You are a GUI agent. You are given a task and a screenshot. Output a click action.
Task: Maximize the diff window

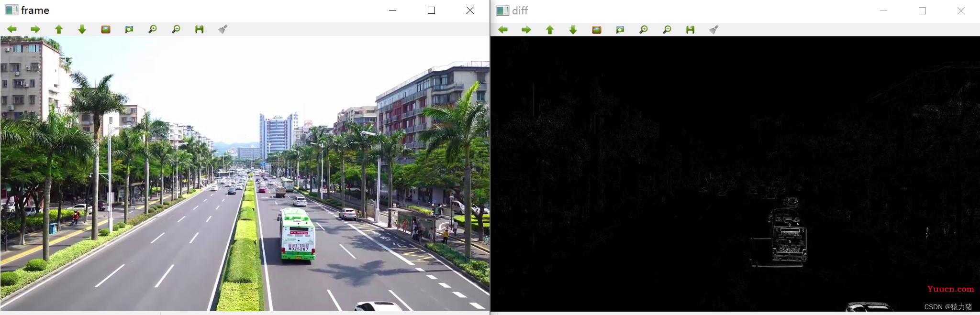pyautogui.click(x=922, y=11)
